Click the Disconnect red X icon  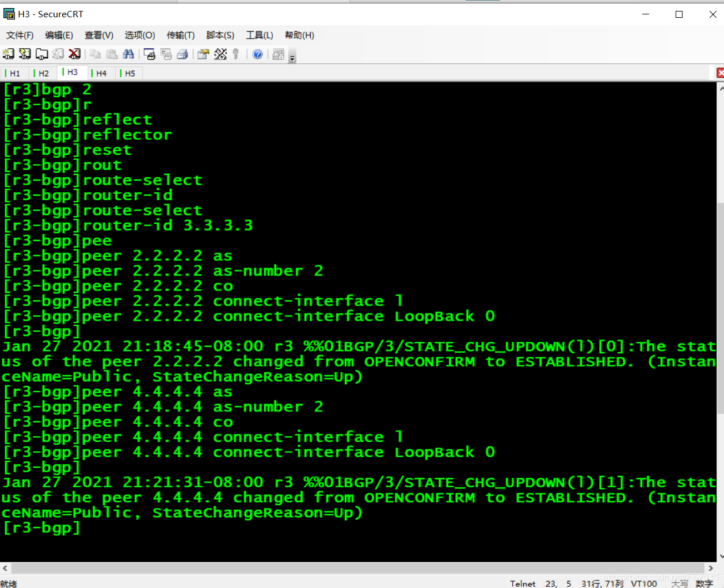click(75, 54)
